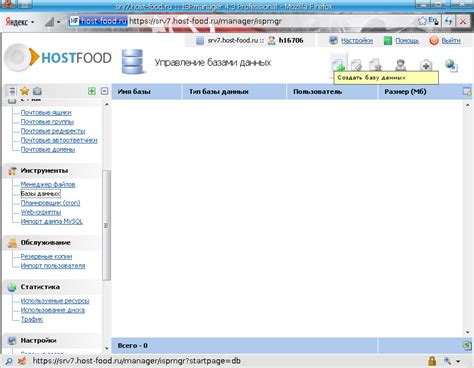Click the sidebar vertical scrollbar thumb
Viewport: 474px width, 368px height.
tap(106, 226)
